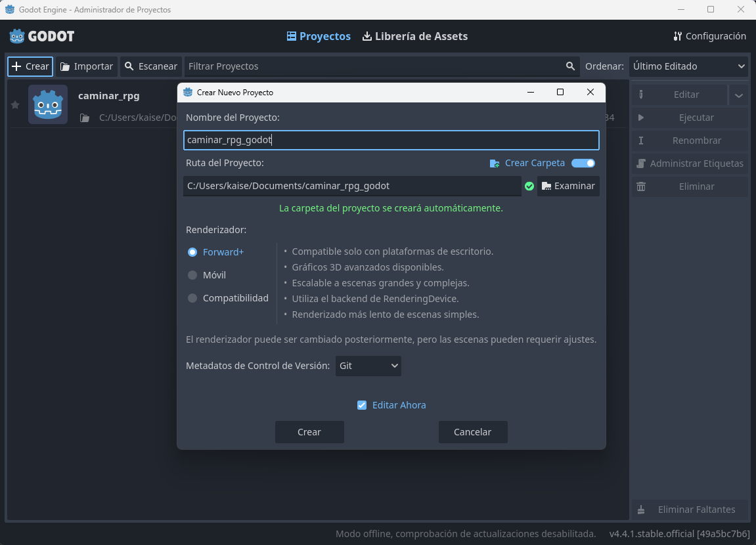Open the caminar_rpg project folder icon
The height and width of the screenshot is (545, 756).
point(84,118)
